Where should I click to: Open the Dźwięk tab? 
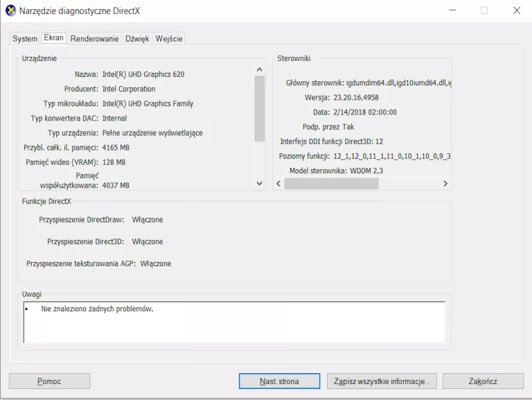[137, 39]
